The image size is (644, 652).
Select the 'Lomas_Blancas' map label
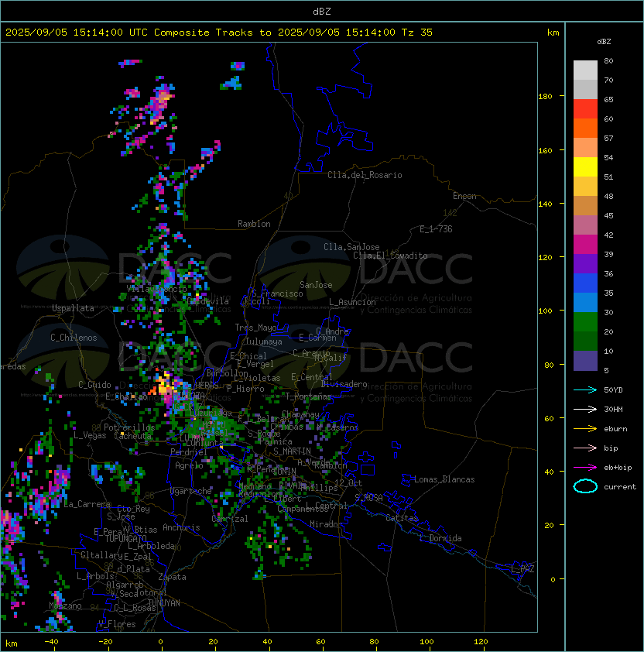444,479
